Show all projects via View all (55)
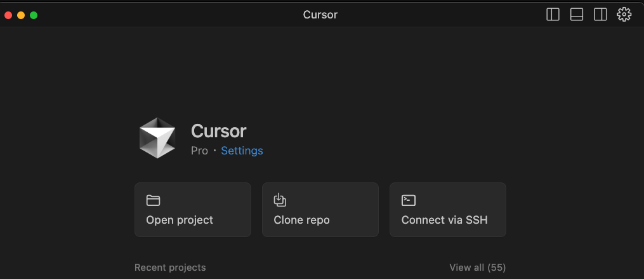This screenshot has width=644, height=279. point(478,268)
